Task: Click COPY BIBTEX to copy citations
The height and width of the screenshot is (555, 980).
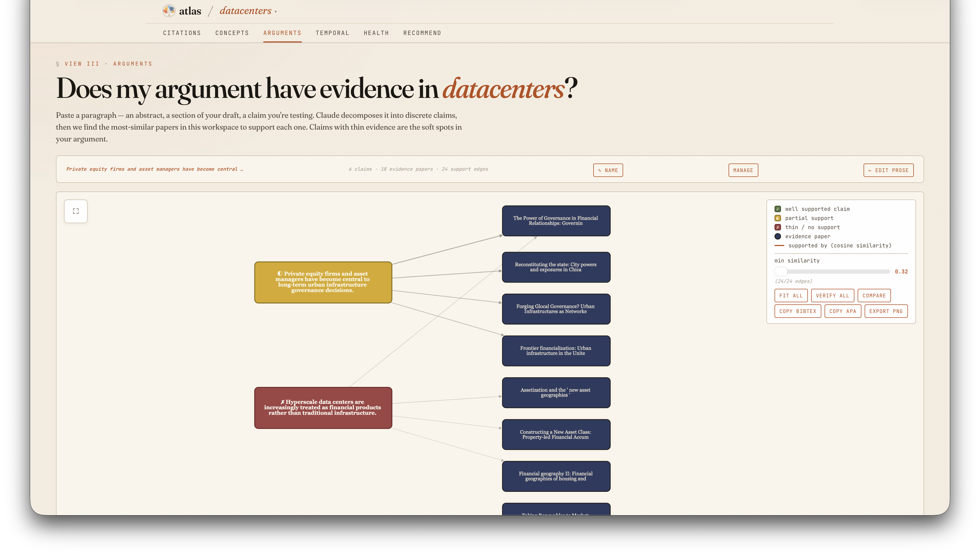Action: (x=797, y=311)
